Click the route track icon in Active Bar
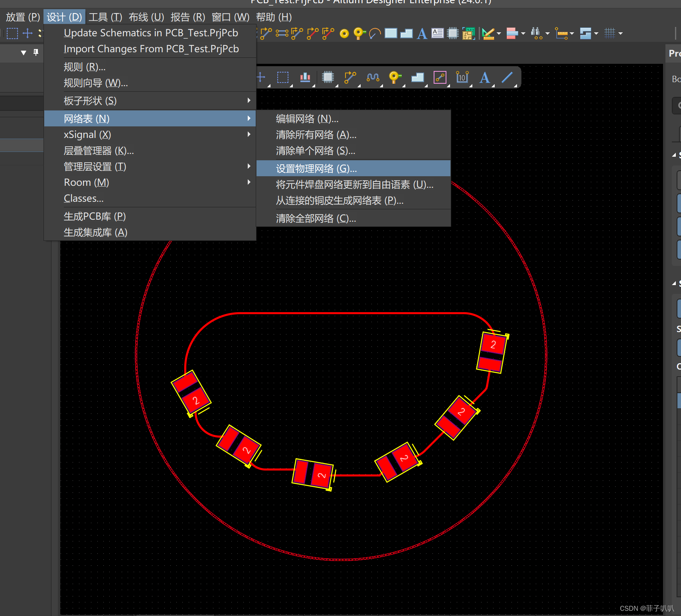681x616 pixels. (350, 77)
